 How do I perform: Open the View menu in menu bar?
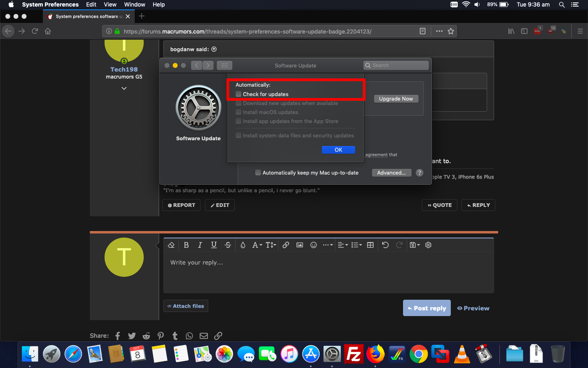click(110, 4)
